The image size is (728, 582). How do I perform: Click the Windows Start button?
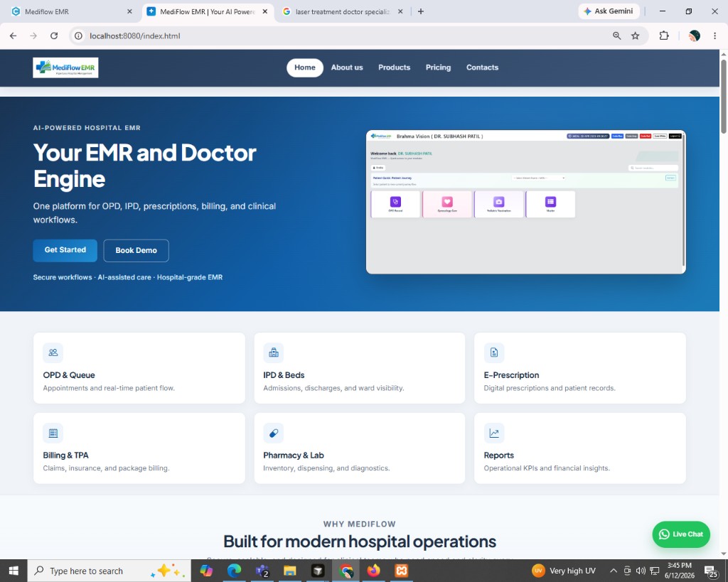14,571
